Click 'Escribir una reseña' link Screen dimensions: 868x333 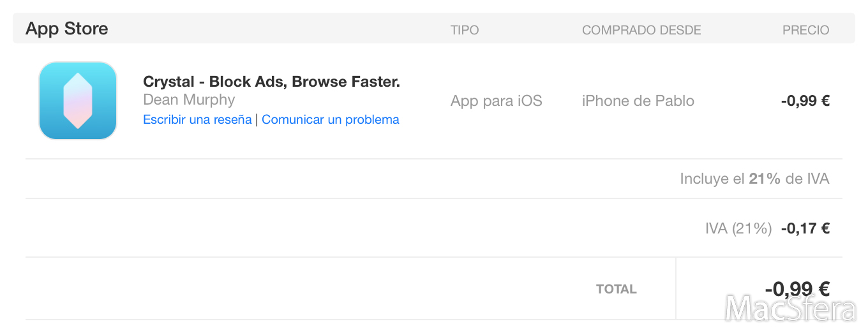pos(197,119)
